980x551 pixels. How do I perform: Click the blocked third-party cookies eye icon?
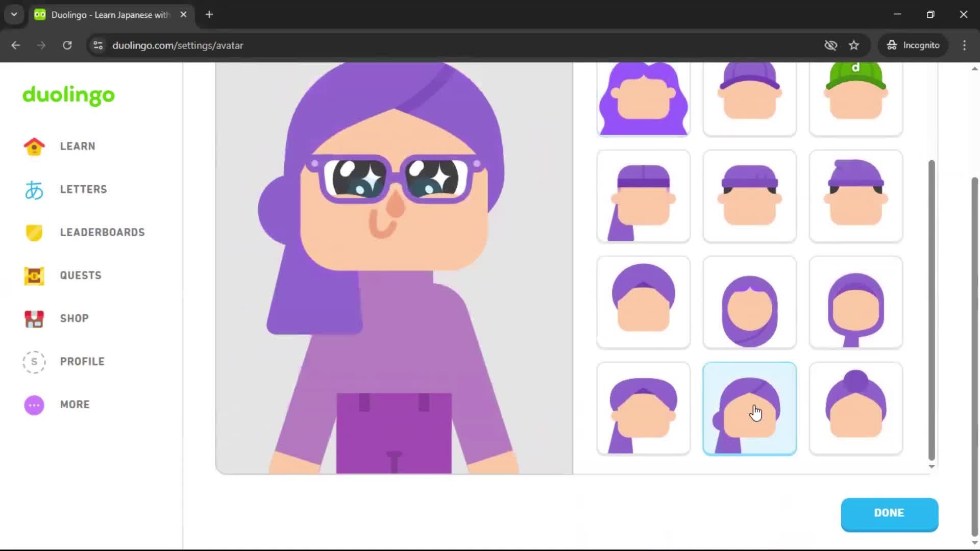[x=830, y=45]
